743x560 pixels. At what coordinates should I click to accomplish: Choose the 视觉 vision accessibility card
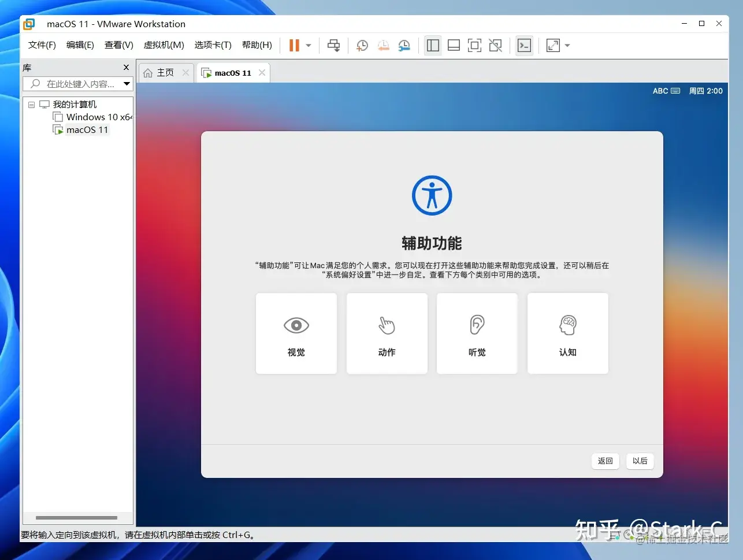pos(296,333)
